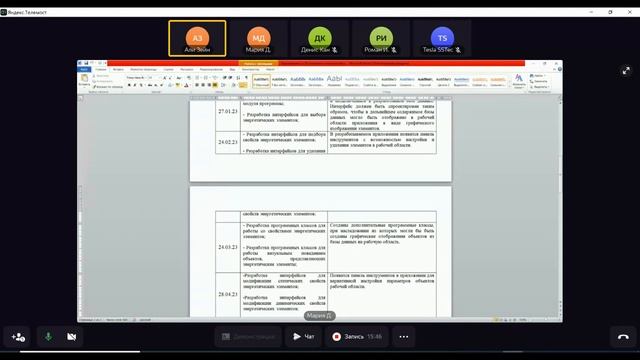Viewport: 640px width, 360px height.
Task: Click table cell date 27.01.23
Action: [x=228, y=111]
